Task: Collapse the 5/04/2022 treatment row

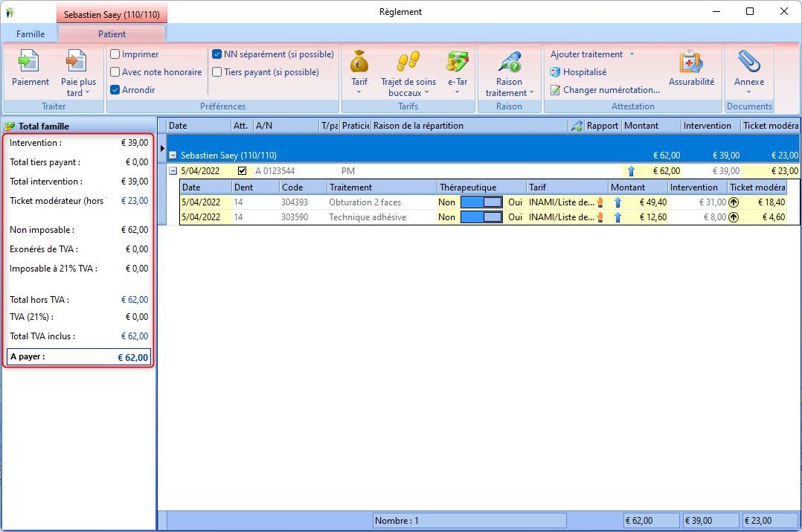Action: [x=173, y=171]
